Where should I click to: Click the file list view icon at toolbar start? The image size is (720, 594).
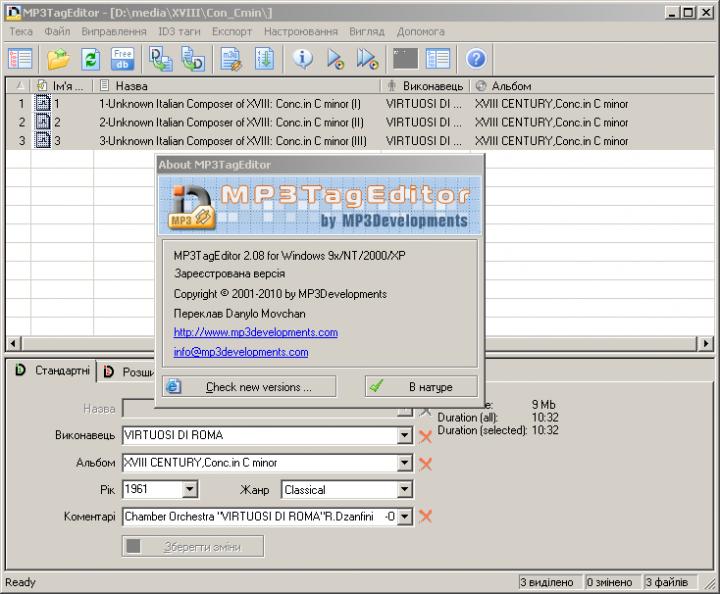pyautogui.click(x=20, y=59)
